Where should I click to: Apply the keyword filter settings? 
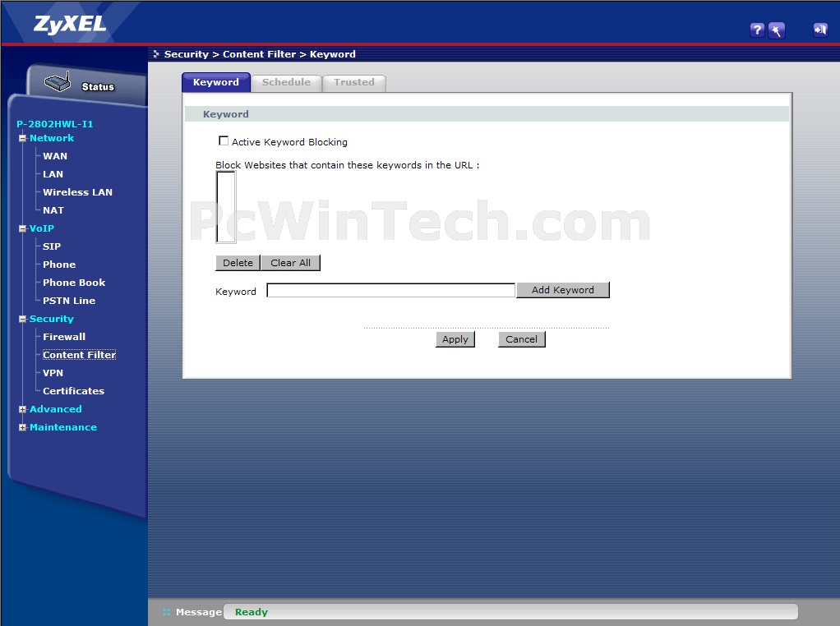click(x=455, y=339)
